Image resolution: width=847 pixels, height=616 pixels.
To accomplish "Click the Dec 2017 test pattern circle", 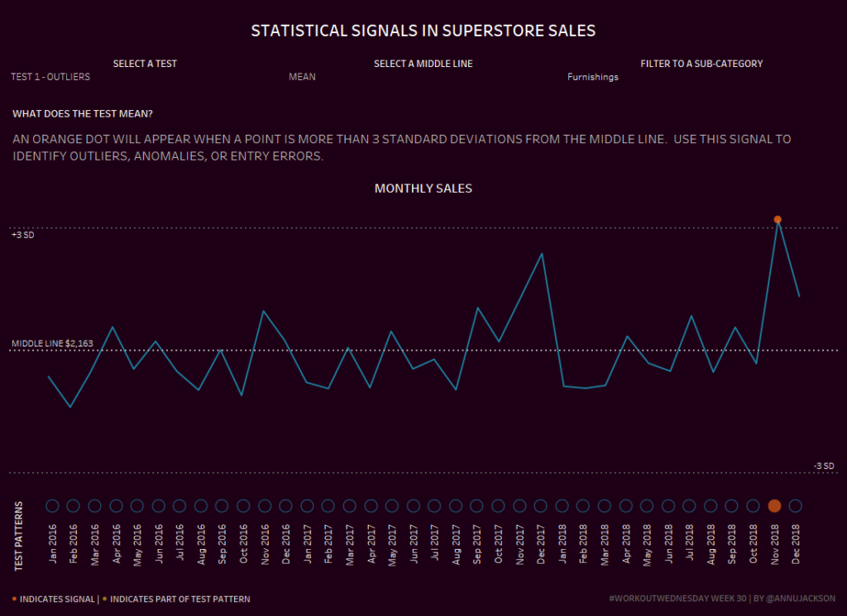I will click(x=540, y=506).
